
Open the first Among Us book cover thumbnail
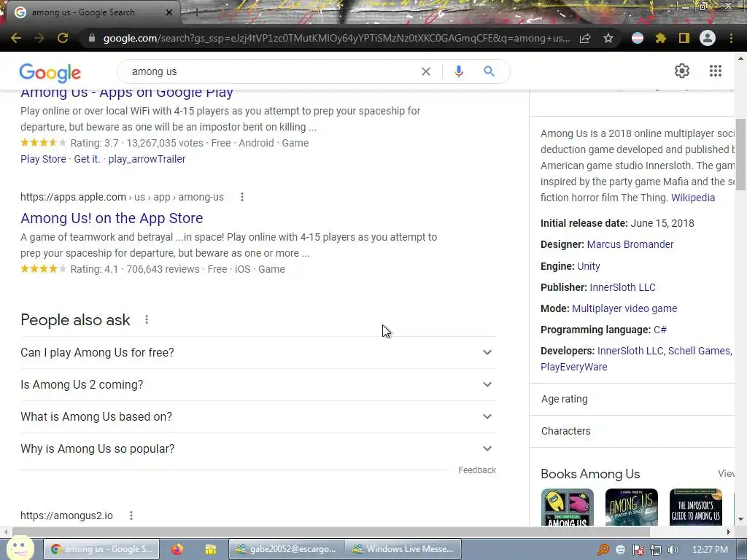(567, 507)
